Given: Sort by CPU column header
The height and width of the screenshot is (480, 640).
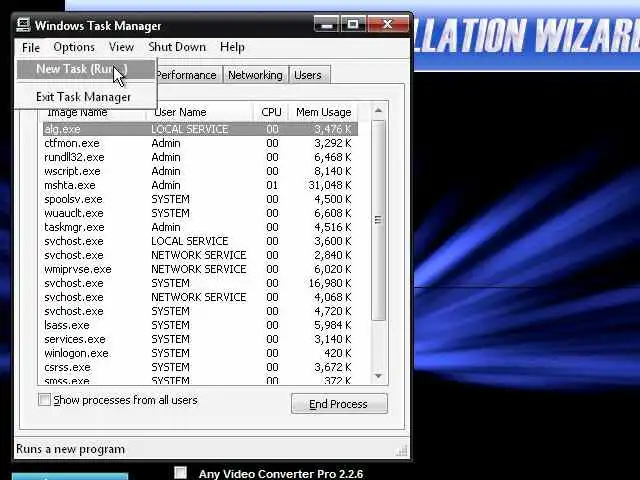Looking at the screenshot, I should 271,112.
